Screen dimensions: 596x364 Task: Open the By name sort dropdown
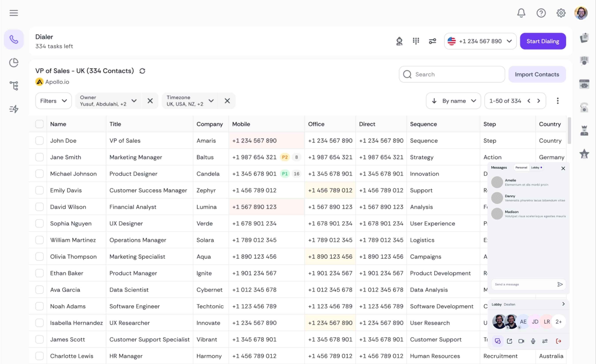(x=453, y=101)
